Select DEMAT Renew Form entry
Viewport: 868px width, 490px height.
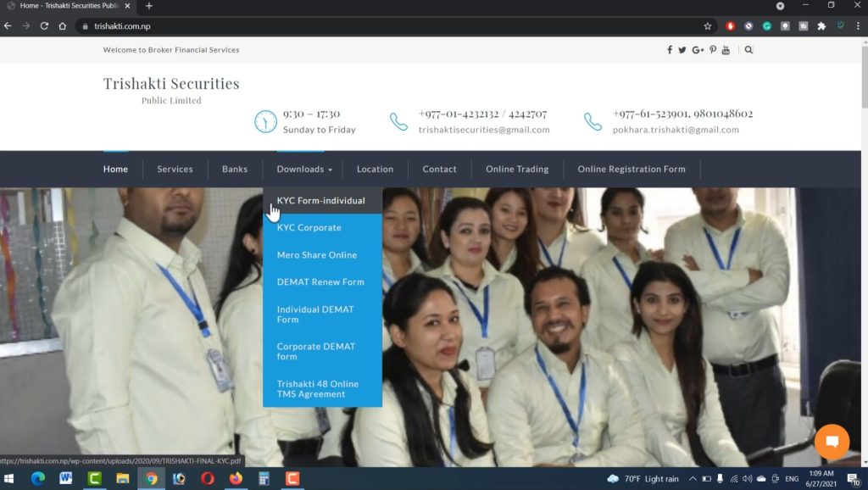[322, 281]
